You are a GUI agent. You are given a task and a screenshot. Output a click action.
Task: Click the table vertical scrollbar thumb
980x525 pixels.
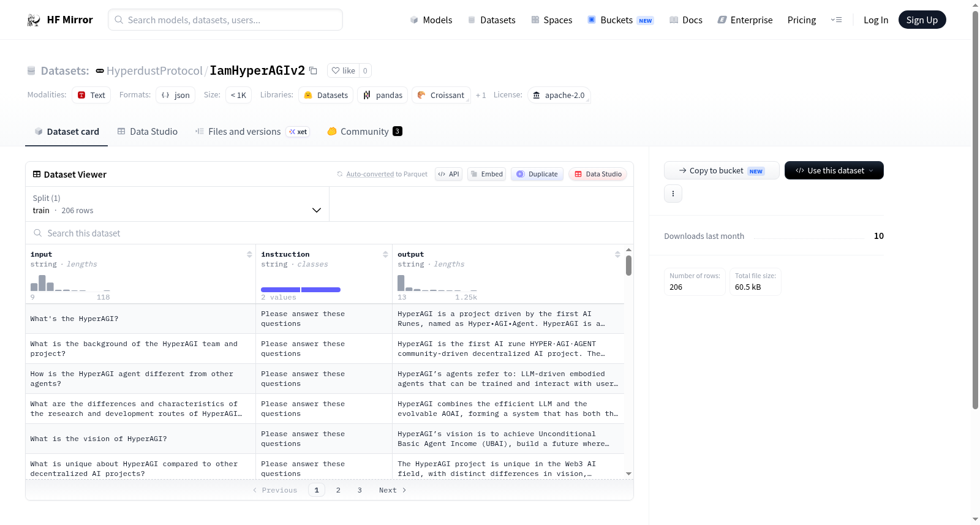click(x=628, y=266)
